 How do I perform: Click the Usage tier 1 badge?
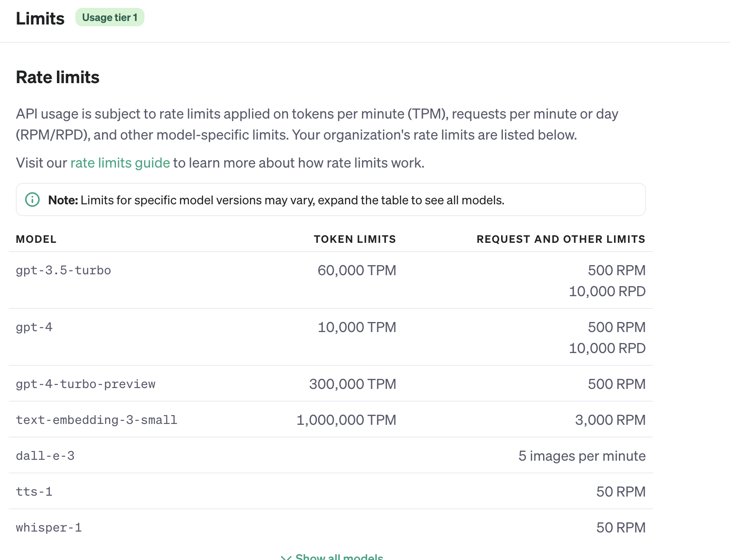[109, 17]
